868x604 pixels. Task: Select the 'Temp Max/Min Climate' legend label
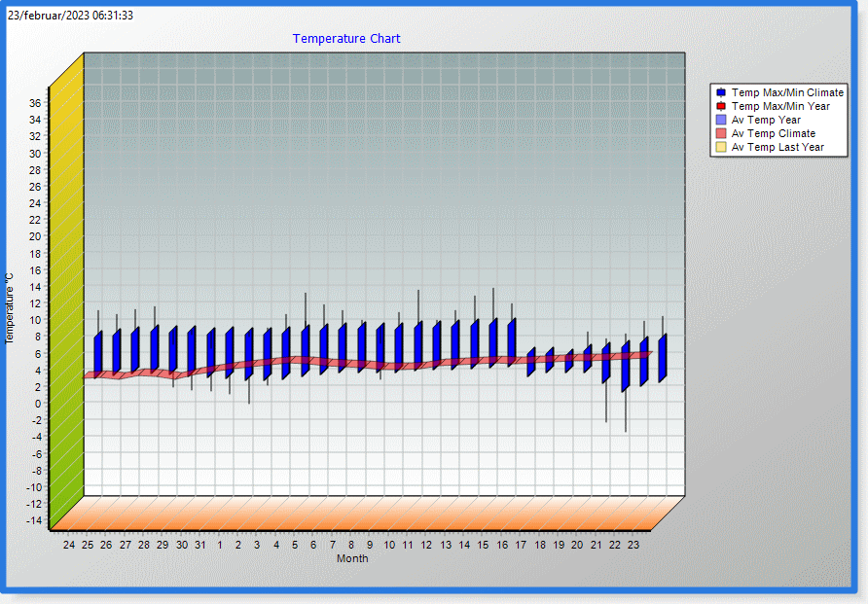787,92
